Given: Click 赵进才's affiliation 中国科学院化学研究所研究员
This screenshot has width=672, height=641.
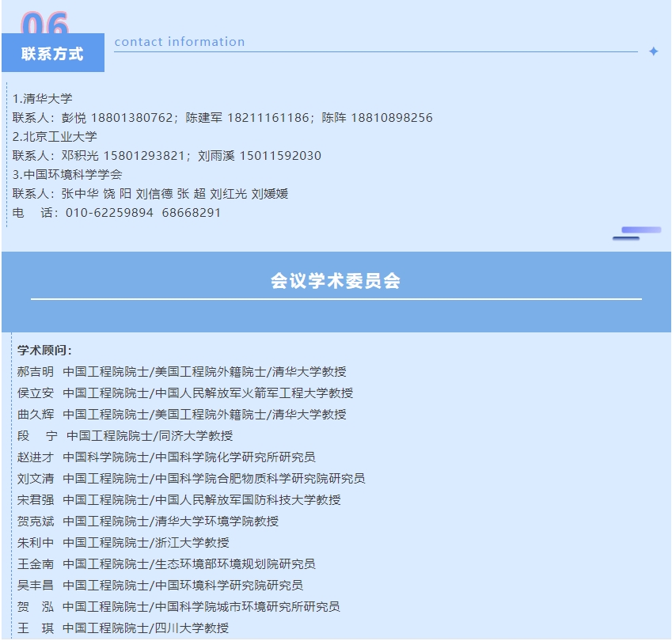Looking at the screenshot, I should 235,457.
